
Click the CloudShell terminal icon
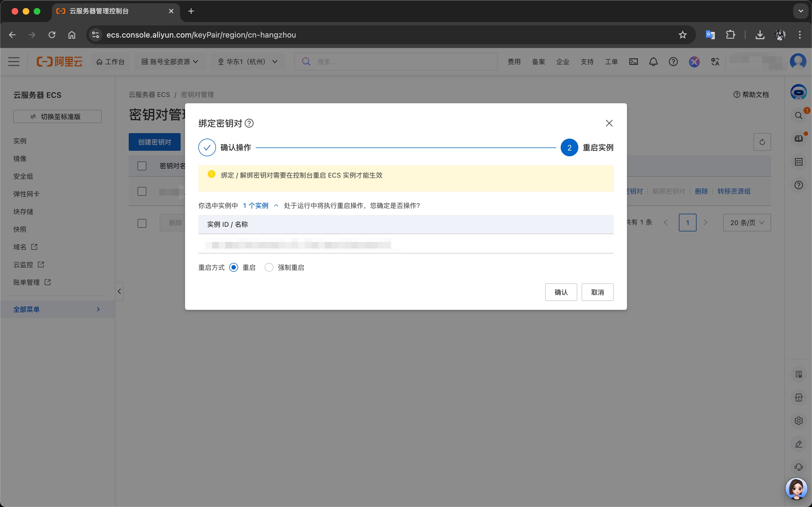[x=633, y=62]
